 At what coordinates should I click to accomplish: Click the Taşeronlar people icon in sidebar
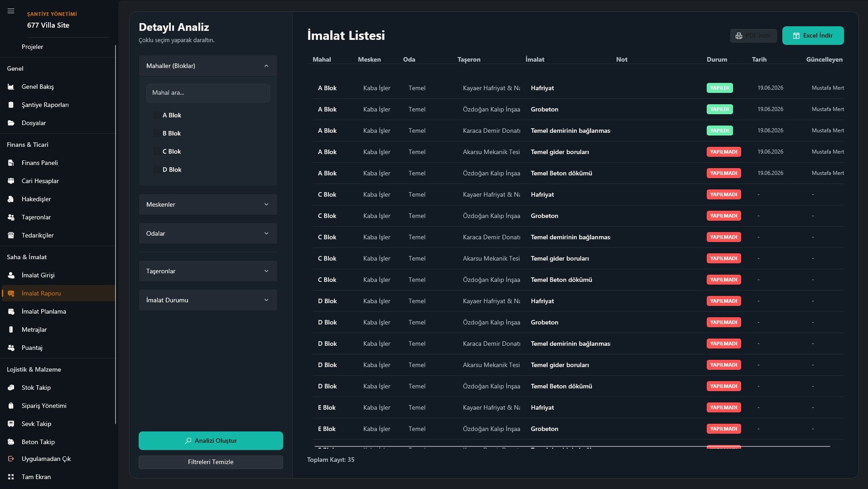point(11,217)
